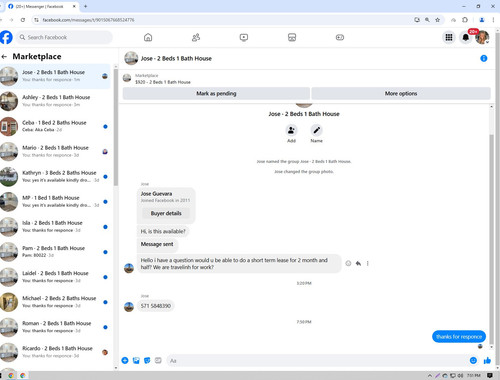Screen dimensions: 500x380
Task: Click the conversation list scrollbar
Action: pyautogui.click(x=116, y=127)
